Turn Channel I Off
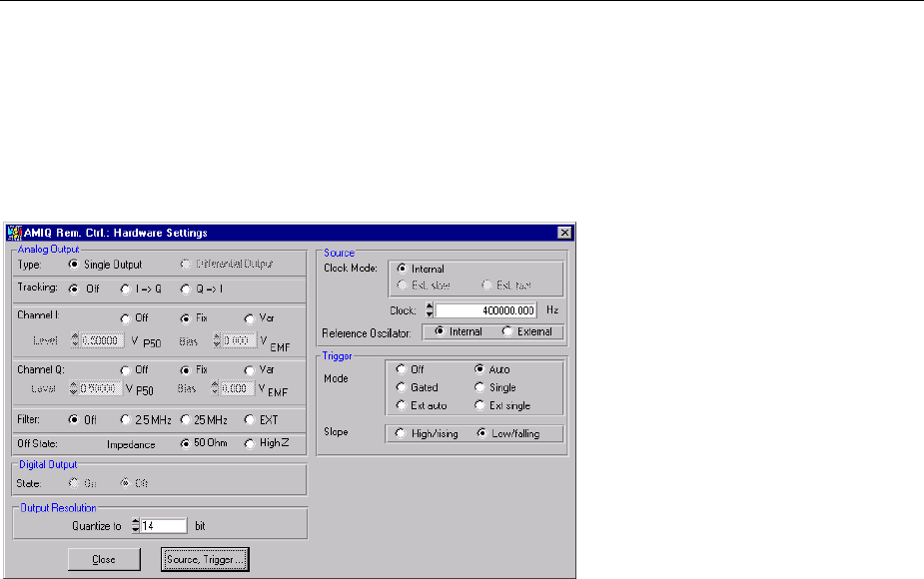 [126, 318]
